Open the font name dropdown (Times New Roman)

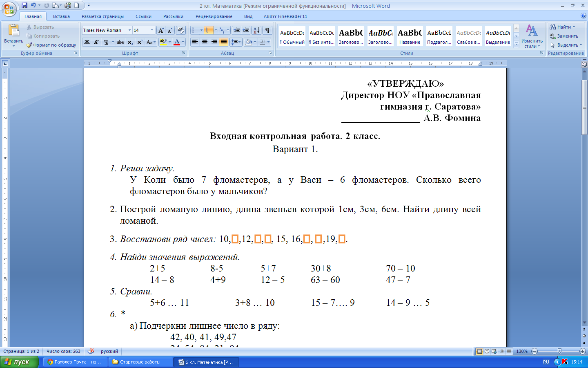pos(129,30)
